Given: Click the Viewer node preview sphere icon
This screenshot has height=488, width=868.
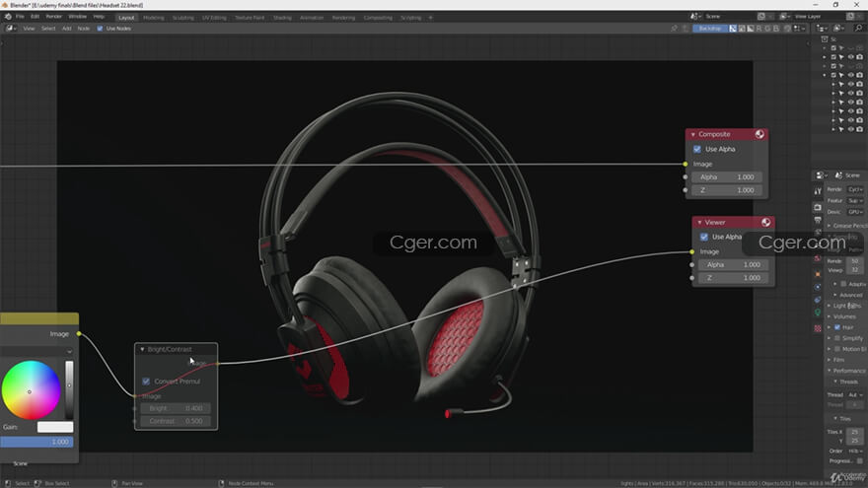Looking at the screenshot, I should click(766, 223).
